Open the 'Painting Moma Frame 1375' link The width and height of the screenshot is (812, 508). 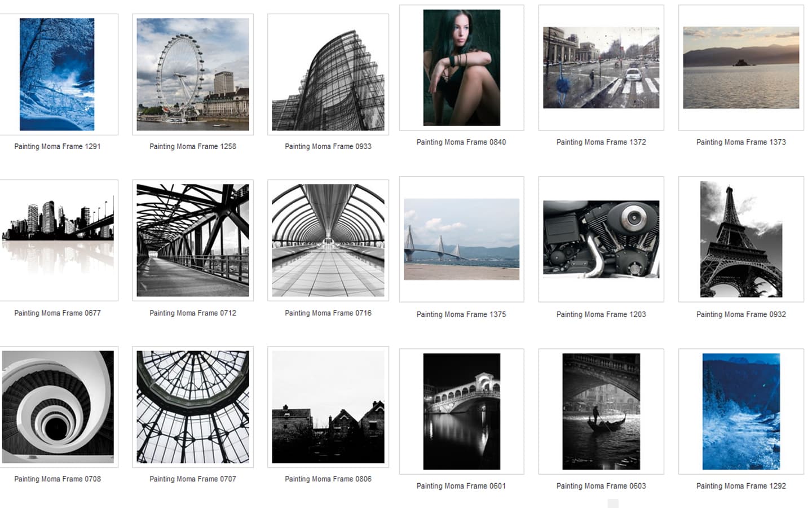point(461,314)
